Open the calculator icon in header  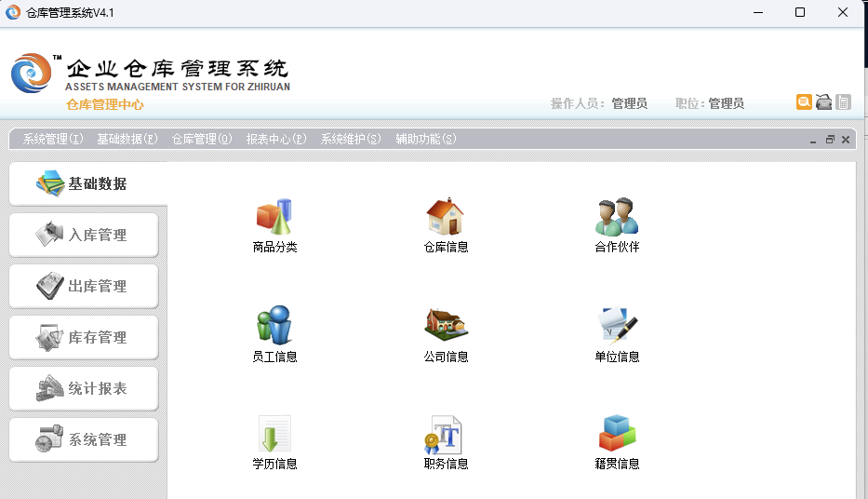[843, 102]
